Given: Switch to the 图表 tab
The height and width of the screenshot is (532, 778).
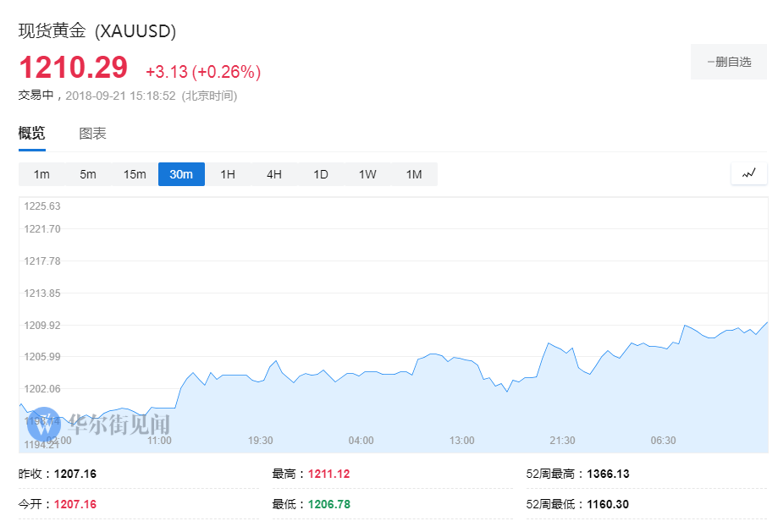Looking at the screenshot, I should (92, 134).
